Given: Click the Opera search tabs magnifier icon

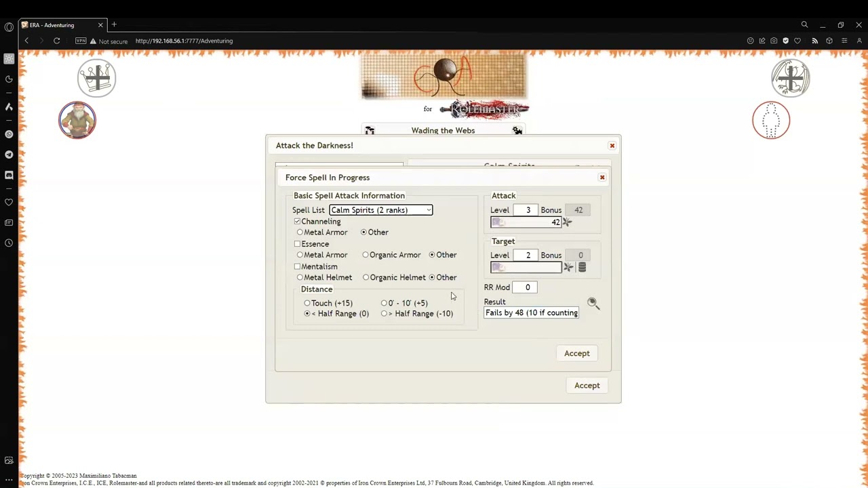Looking at the screenshot, I should coord(804,25).
